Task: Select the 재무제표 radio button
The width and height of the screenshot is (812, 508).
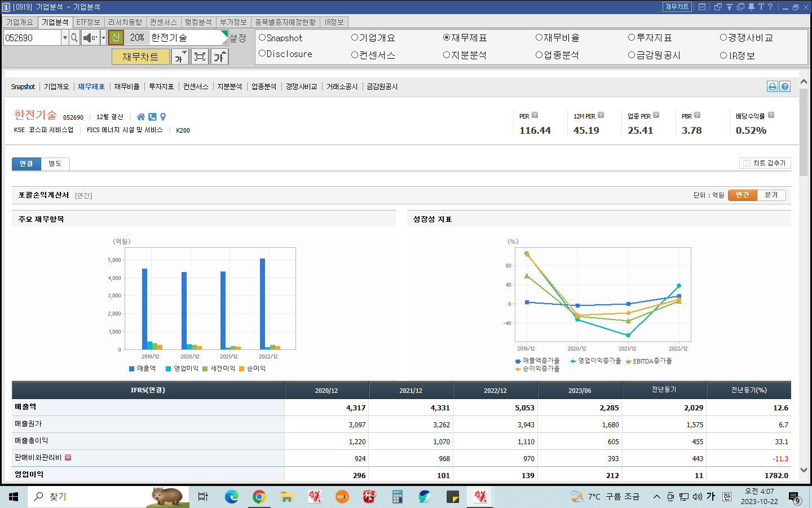Action: point(447,37)
